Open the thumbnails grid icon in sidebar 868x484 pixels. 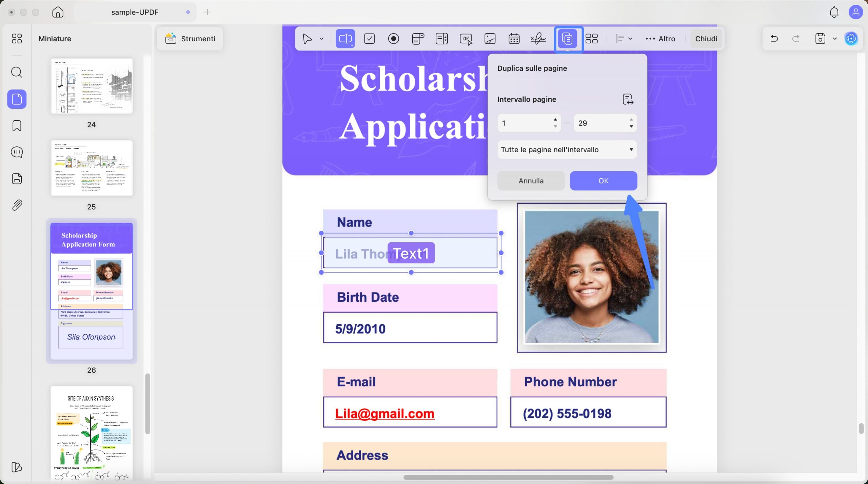pos(17,39)
